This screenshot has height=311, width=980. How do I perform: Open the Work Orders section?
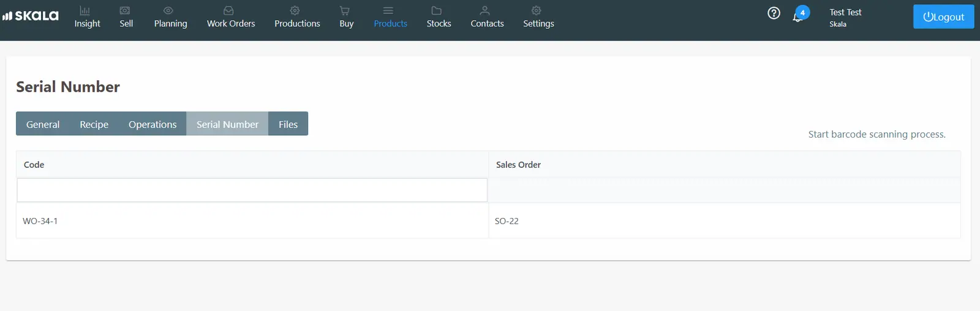[231, 23]
